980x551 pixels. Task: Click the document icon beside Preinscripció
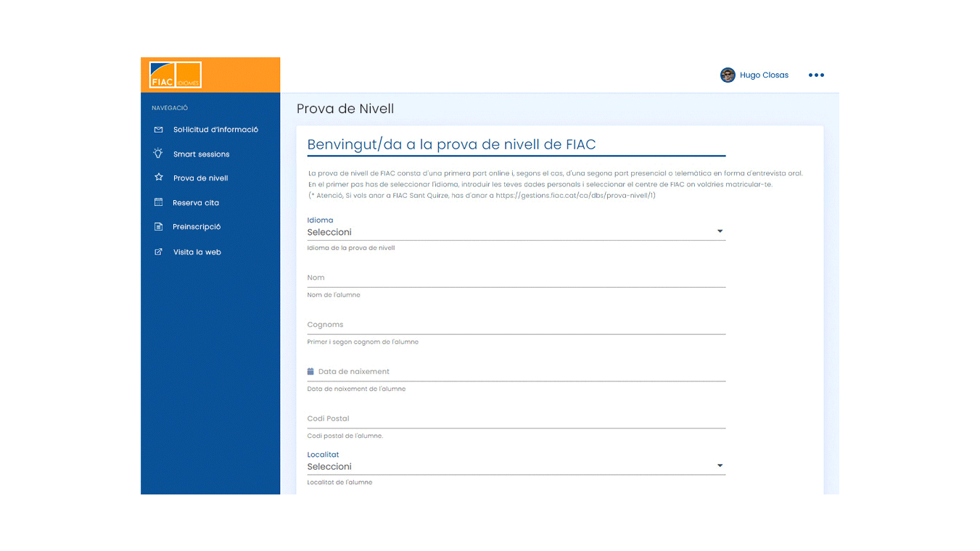coord(158,227)
